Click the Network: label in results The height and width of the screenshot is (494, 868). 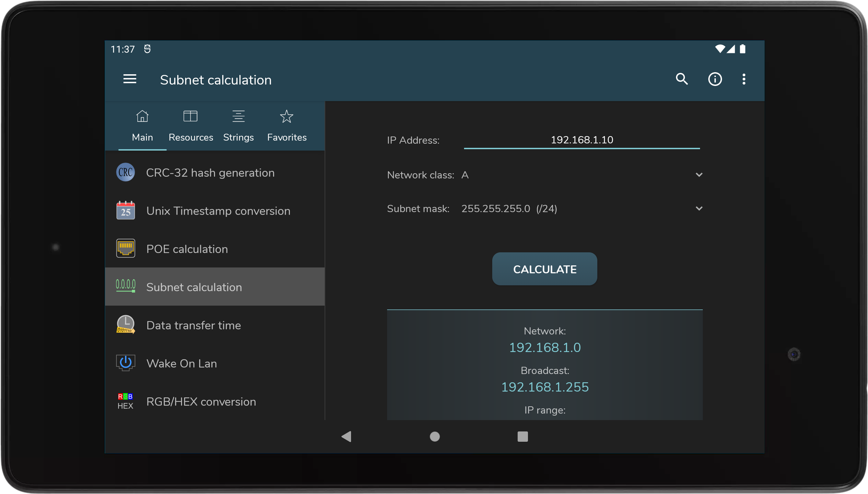point(545,331)
